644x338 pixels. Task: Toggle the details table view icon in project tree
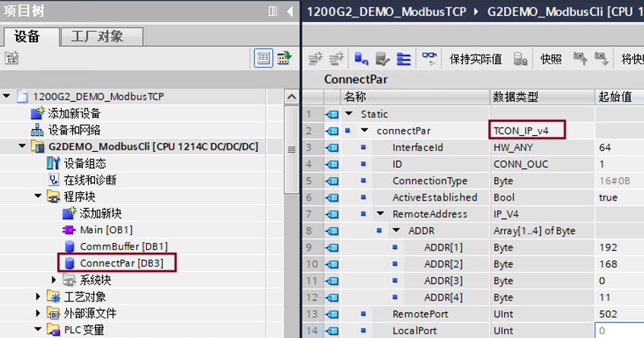click(264, 58)
